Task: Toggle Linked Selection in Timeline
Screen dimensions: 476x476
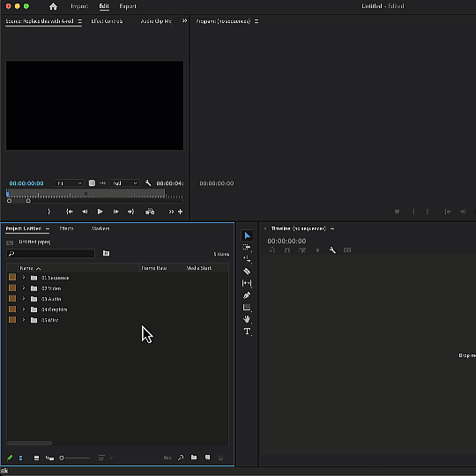Action: [x=302, y=250]
